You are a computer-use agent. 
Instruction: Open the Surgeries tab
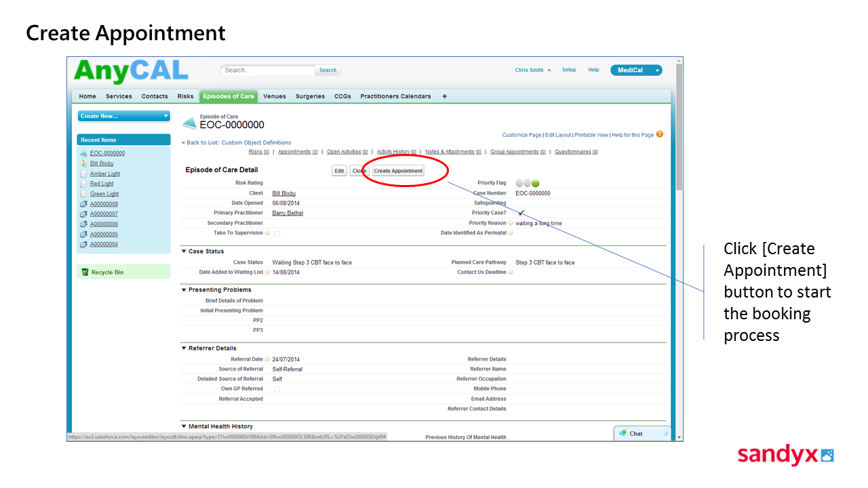tap(310, 96)
